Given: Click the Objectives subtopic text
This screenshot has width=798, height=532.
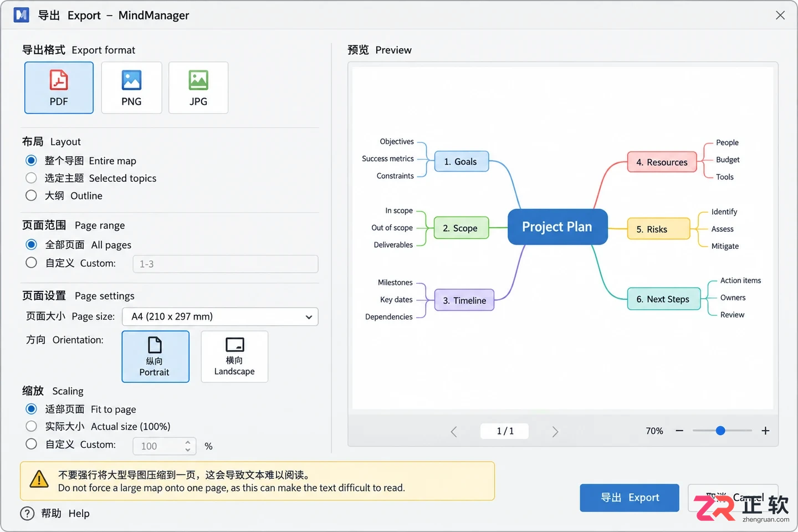Looking at the screenshot, I should click(397, 142).
